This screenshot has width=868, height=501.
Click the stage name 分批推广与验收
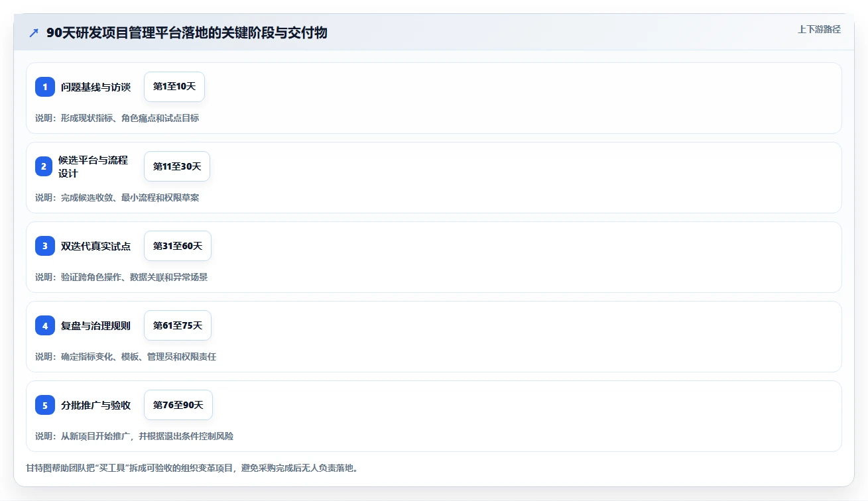tap(95, 405)
